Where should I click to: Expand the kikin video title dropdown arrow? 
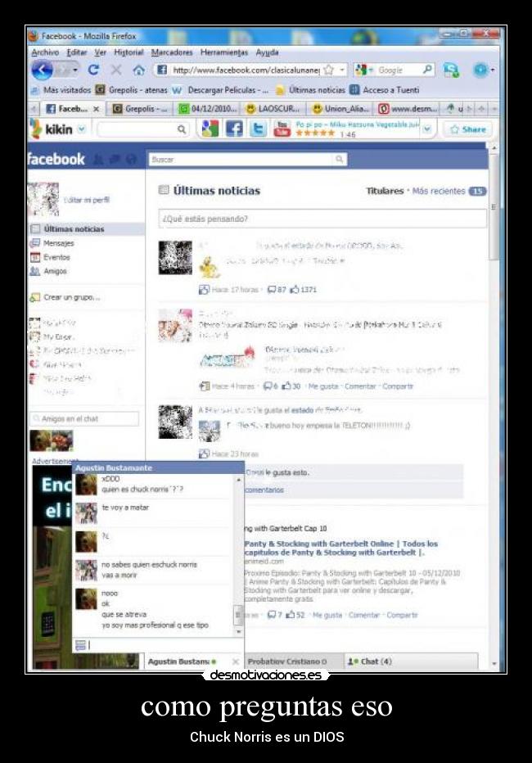[x=426, y=129]
